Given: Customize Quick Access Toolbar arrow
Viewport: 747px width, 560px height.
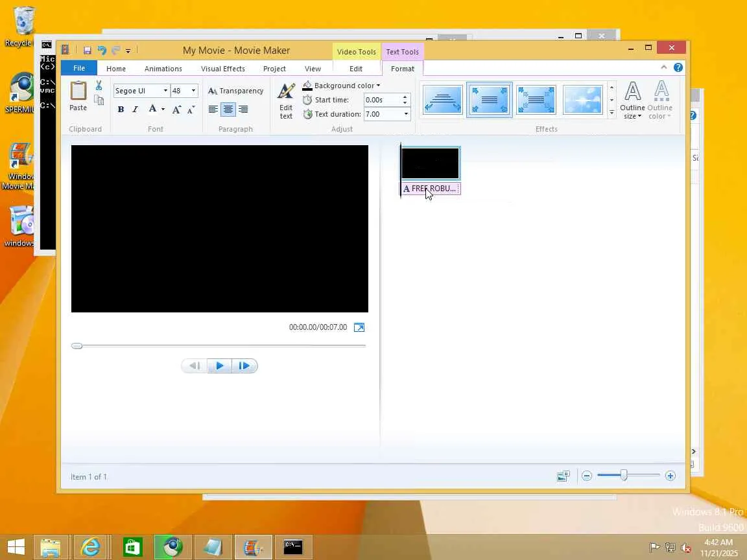Looking at the screenshot, I should (x=128, y=51).
